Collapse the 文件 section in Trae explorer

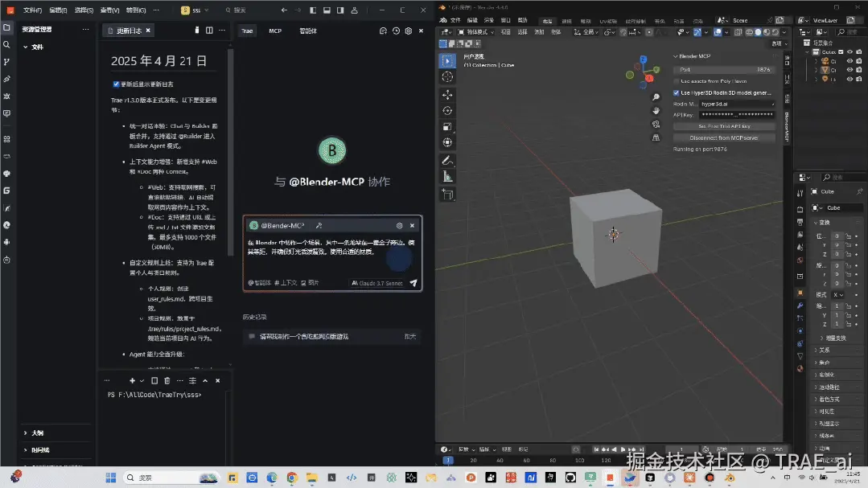(x=26, y=47)
